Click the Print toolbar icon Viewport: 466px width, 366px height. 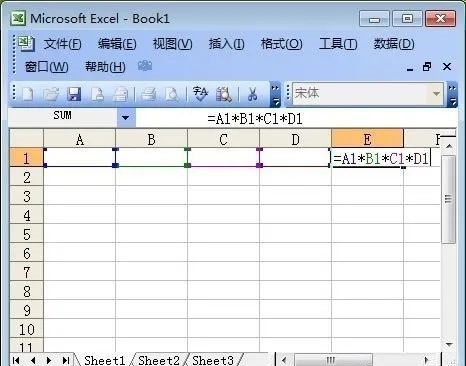click(148, 94)
